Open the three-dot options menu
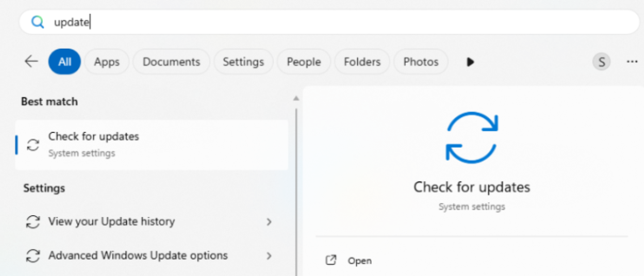Image resolution: width=644 pixels, height=276 pixels. [632, 62]
